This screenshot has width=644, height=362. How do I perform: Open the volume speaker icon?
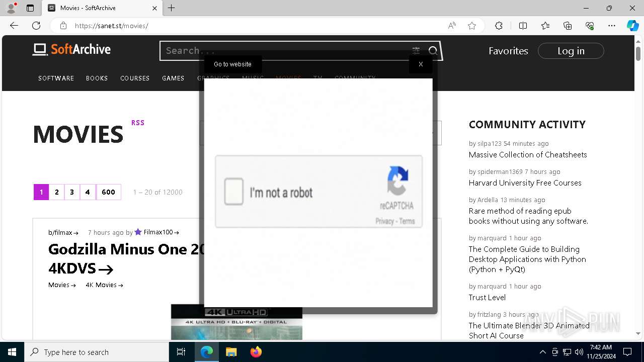pos(579,352)
